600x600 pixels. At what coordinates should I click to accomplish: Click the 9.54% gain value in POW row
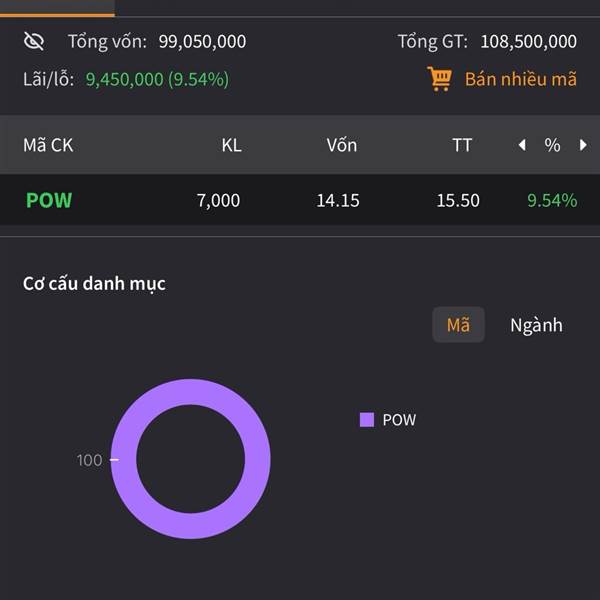point(552,200)
